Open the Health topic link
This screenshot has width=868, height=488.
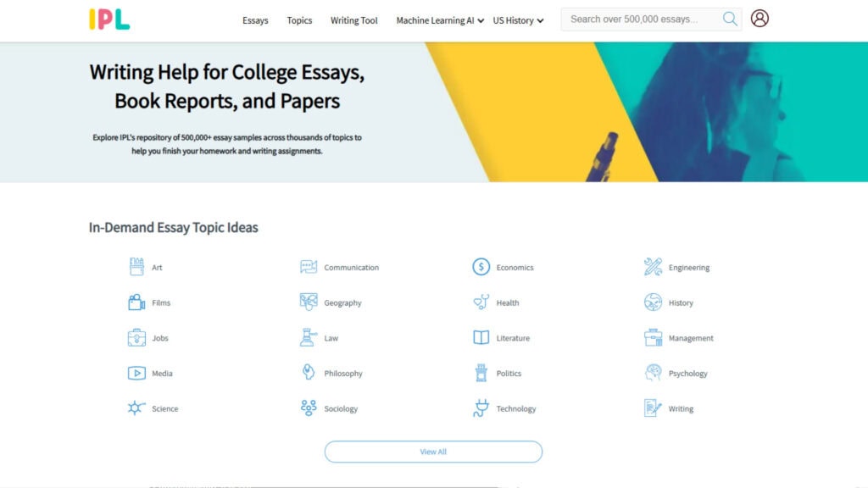point(508,302)
